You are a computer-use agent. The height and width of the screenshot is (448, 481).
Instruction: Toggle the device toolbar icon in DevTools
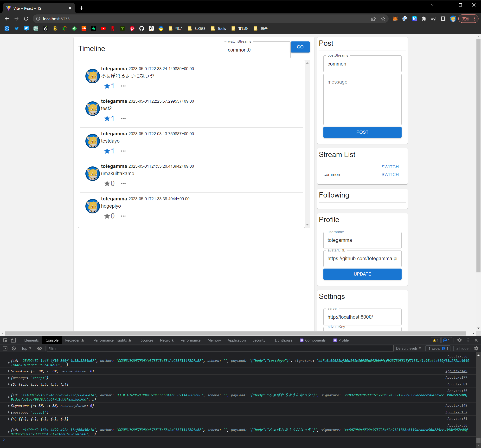pos(13,340)
